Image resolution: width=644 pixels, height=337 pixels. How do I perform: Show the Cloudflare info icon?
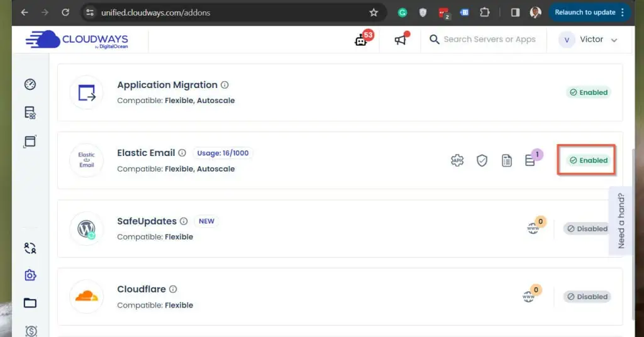[173, 289]
